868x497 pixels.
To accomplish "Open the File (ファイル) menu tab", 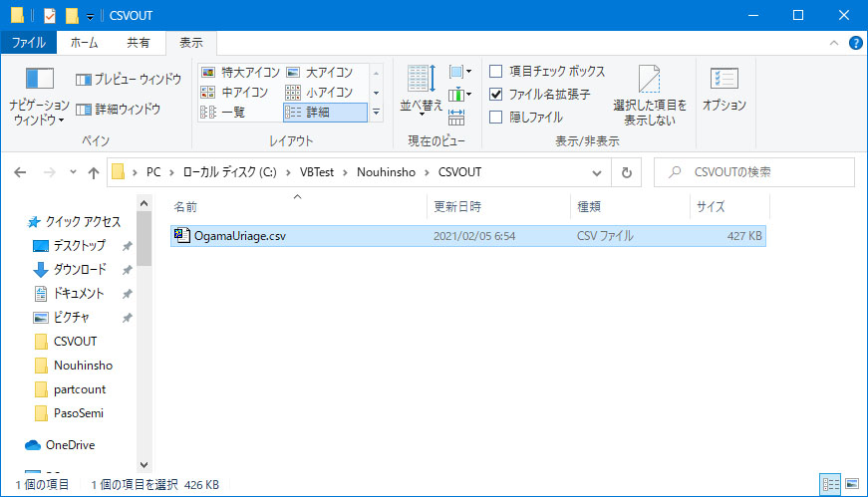I will (28, 43).
